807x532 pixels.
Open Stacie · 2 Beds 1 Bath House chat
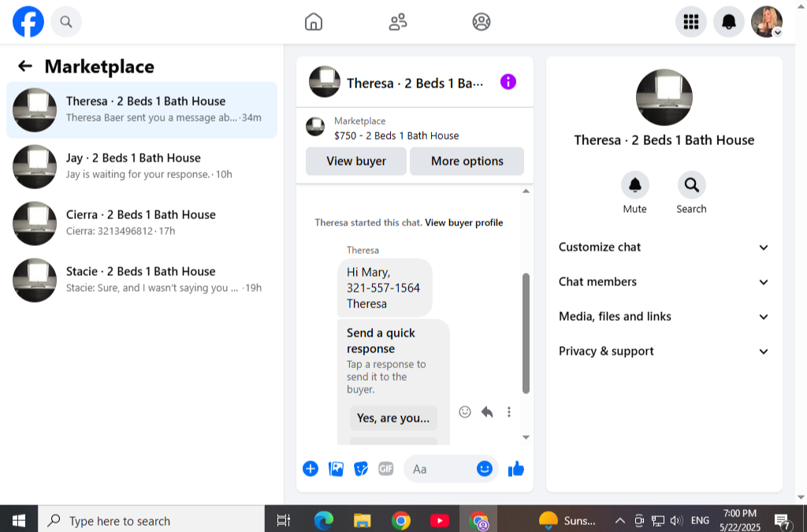pyautogui.click(x=142, y=280)
